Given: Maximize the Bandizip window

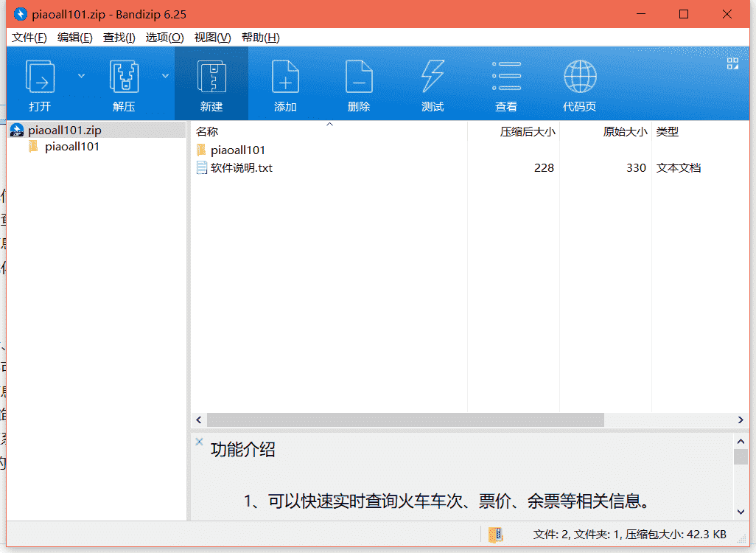Looking at the screenshot, I should pos(684,14).
